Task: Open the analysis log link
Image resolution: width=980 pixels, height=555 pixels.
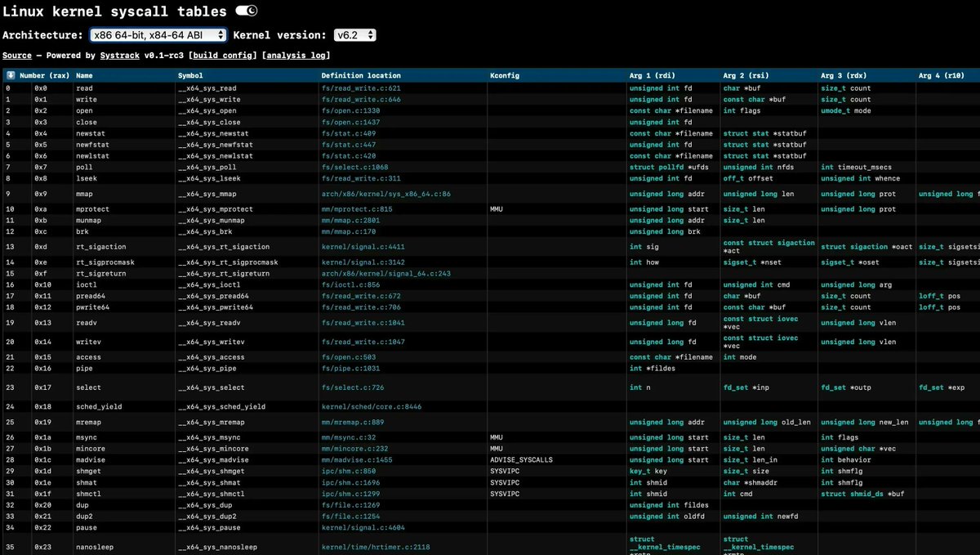Action: (x=297, y=56)
